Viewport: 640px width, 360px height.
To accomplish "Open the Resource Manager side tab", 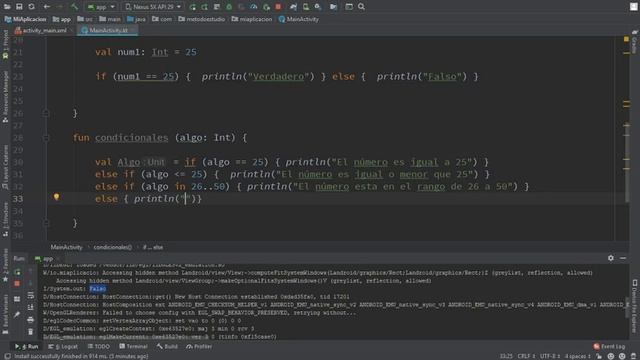I will tap(5, 96).
